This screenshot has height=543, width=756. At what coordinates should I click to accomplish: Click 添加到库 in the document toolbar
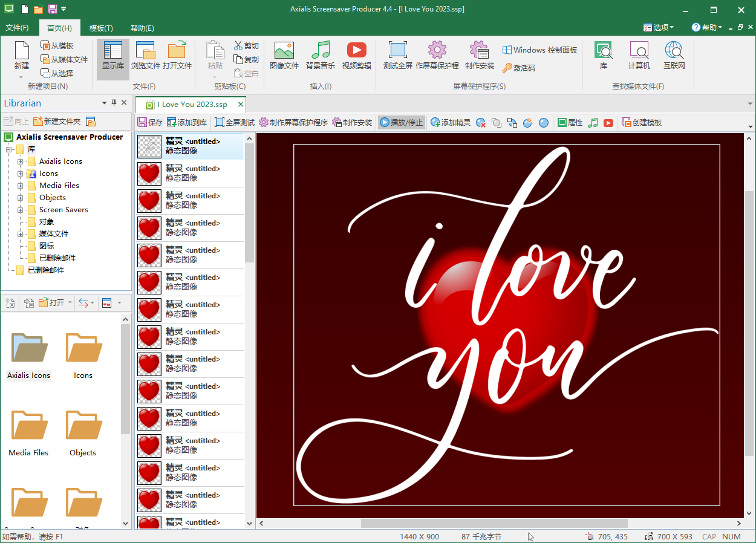click(x=187, y=122)
